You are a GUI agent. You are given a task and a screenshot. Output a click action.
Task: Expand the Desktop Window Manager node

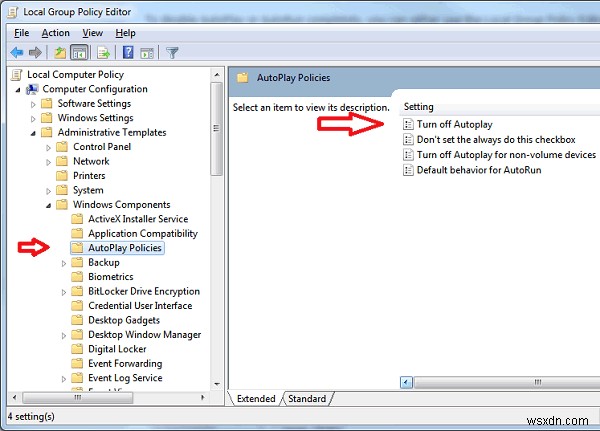coord(64,335)
